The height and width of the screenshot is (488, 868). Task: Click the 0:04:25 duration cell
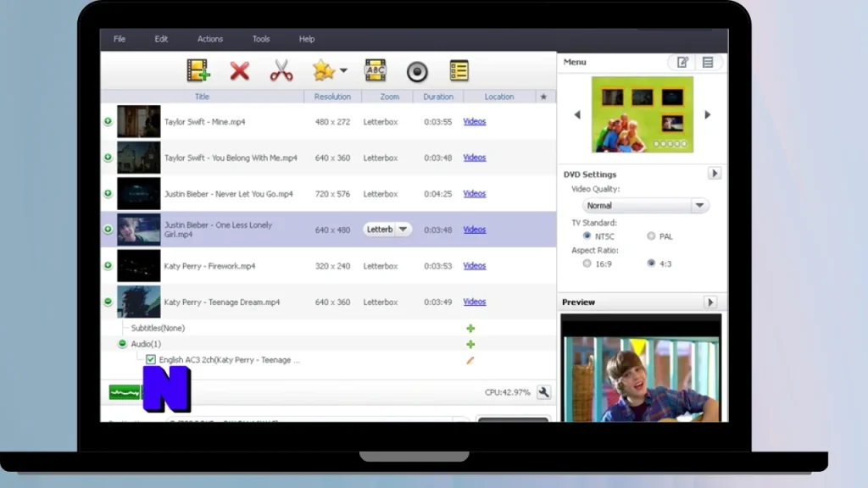pyautogui.click(x=438, y=194)
